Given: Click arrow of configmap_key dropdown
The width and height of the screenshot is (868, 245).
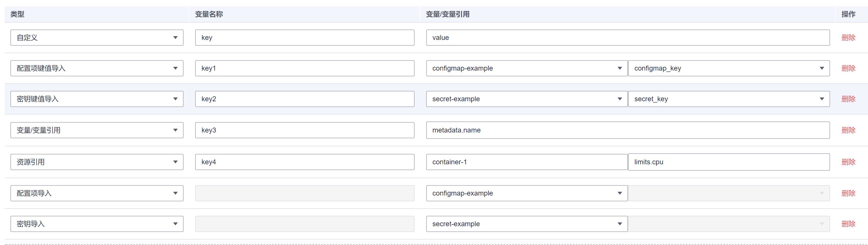Looking at the screenshot, I should (x=821, y=68).
